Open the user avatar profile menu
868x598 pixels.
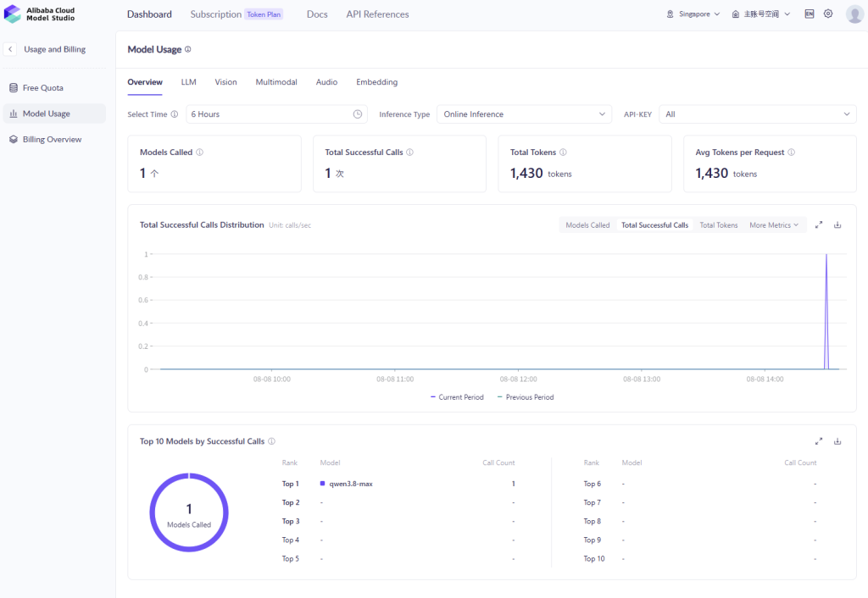[854, 14]
